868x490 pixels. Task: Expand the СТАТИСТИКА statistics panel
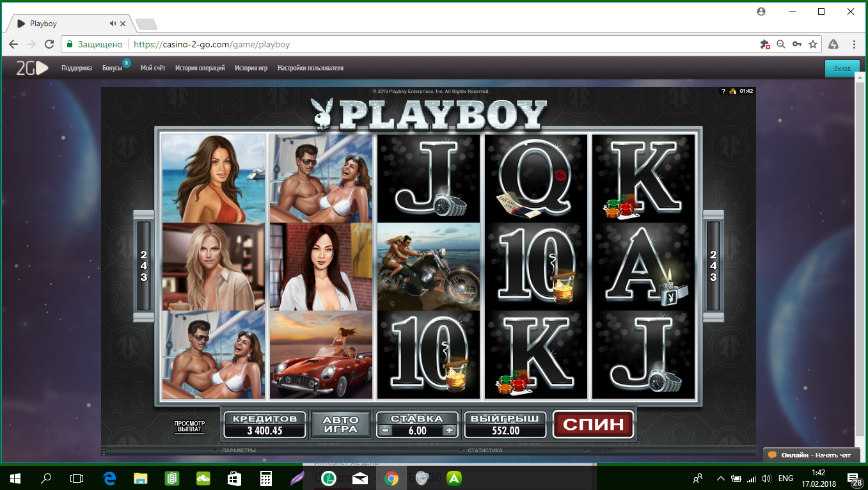[484, 450]
